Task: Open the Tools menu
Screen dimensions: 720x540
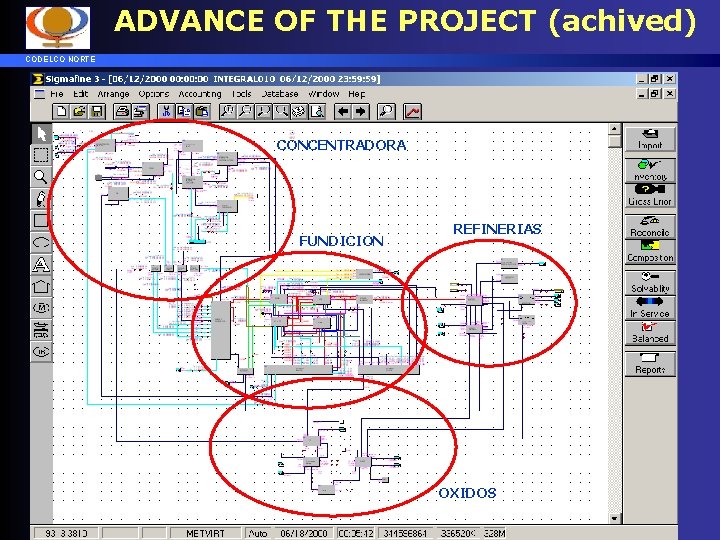Action: pyautogui.click(x=242, y=94)
